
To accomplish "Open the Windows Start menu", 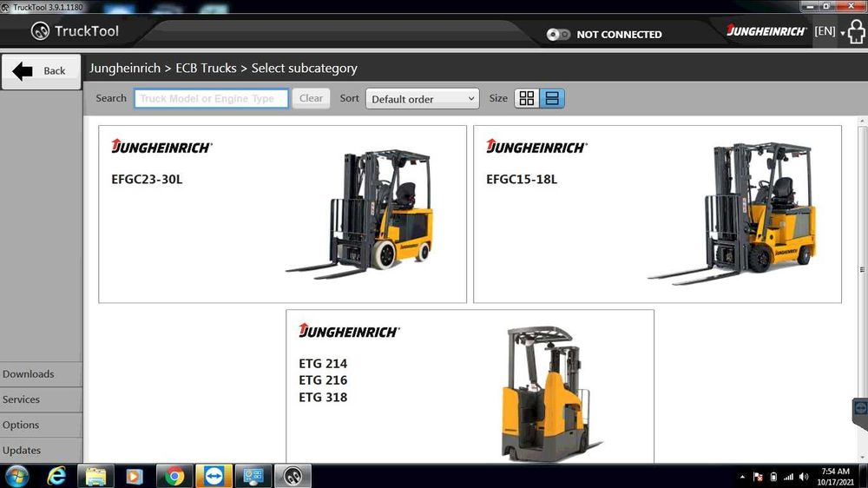I will coord(16,477).
